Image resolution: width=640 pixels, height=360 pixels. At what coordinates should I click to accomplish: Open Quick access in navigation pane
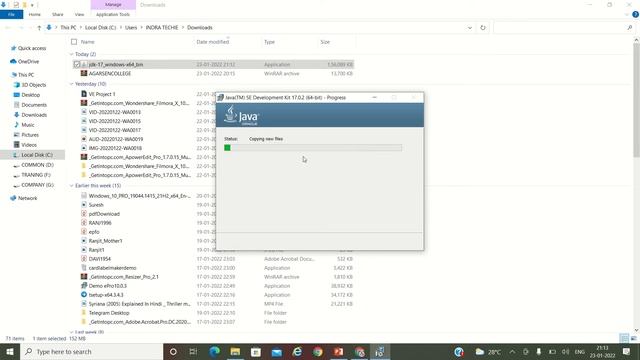(x=32, y=48)
